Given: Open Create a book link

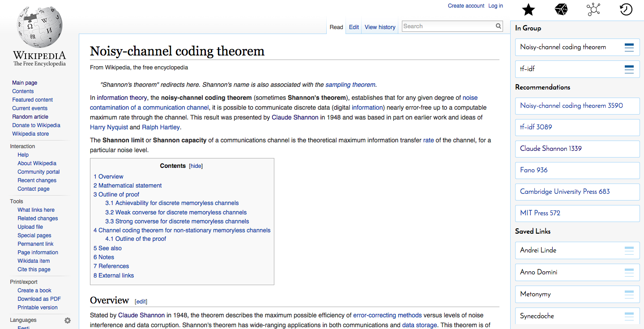Looking at the screenshot, I should [x=34, y=291].
